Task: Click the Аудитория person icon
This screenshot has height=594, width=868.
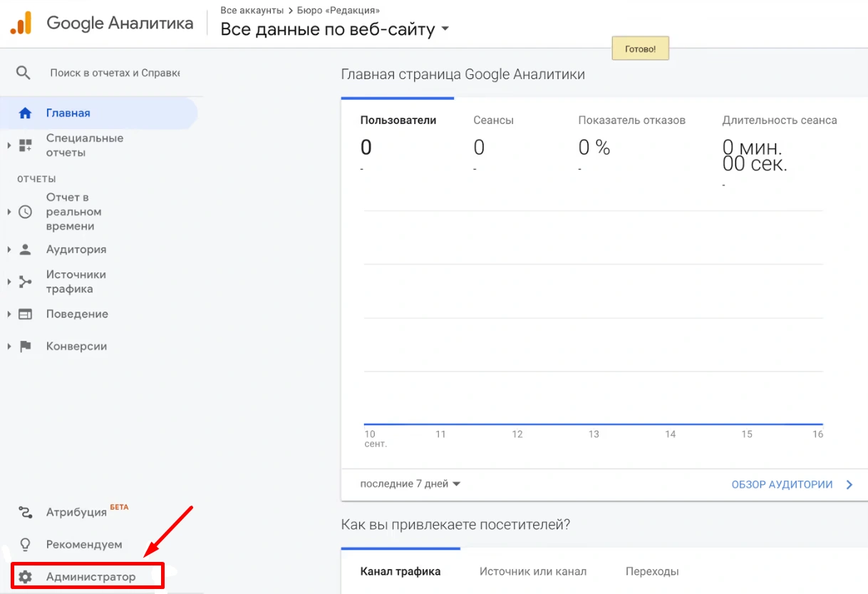Action: pyautogui.click(x=26, y=250)
